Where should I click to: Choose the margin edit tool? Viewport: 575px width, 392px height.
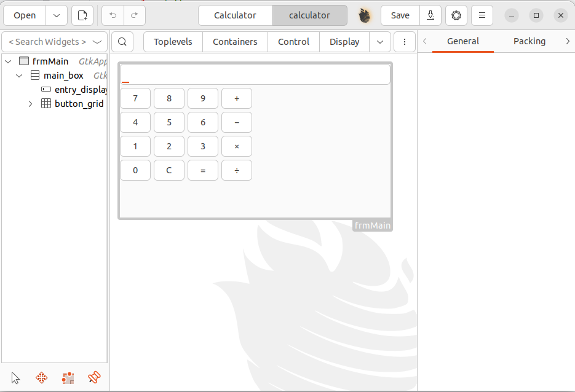[x=68, y=378]
